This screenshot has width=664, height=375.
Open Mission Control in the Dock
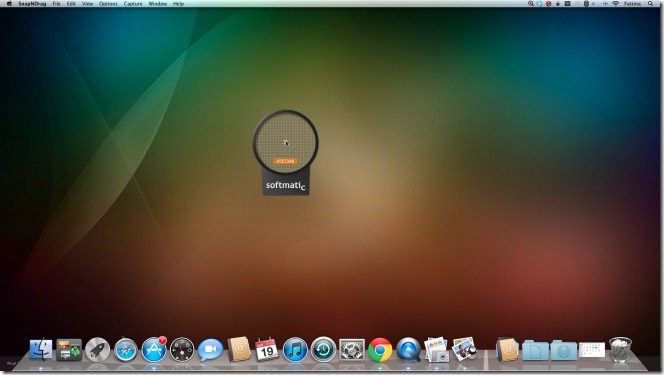tap(69, 350)
